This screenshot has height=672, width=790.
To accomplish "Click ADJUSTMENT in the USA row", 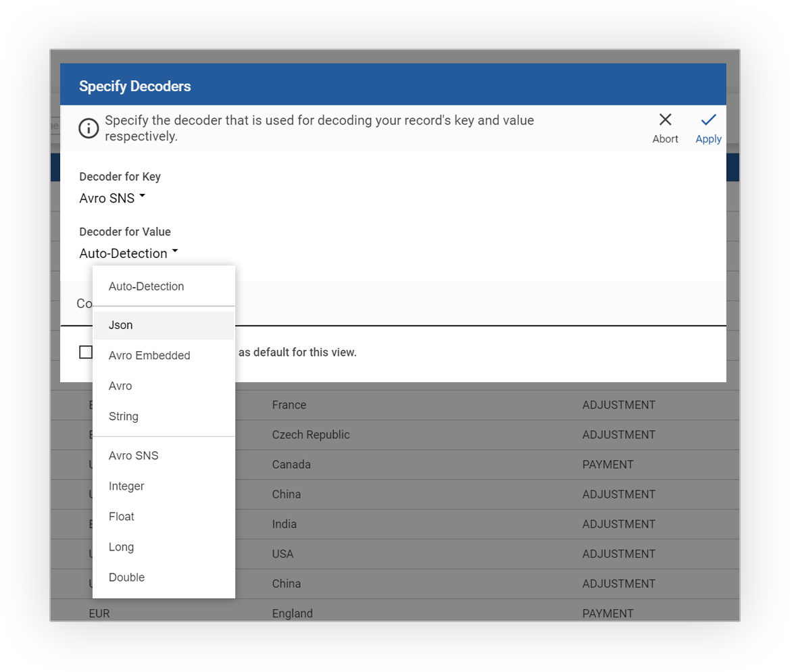I will point(619,554).
